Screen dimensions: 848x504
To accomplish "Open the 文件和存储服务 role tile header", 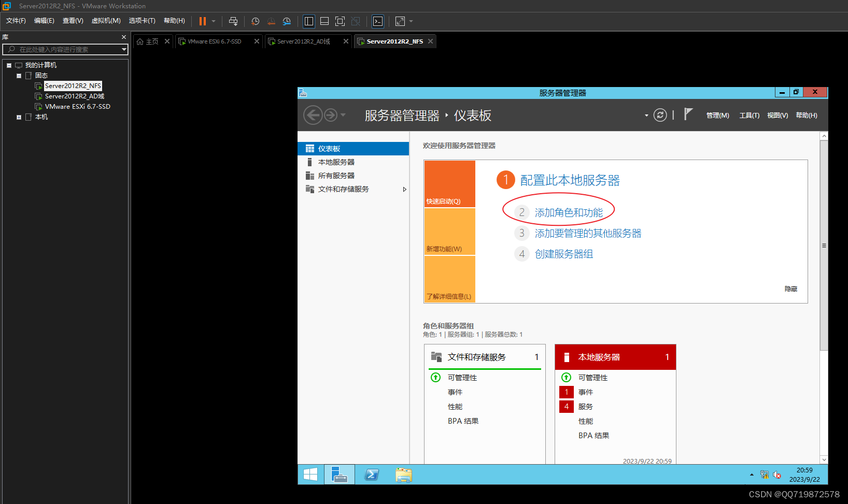I will tap(485, 357).
